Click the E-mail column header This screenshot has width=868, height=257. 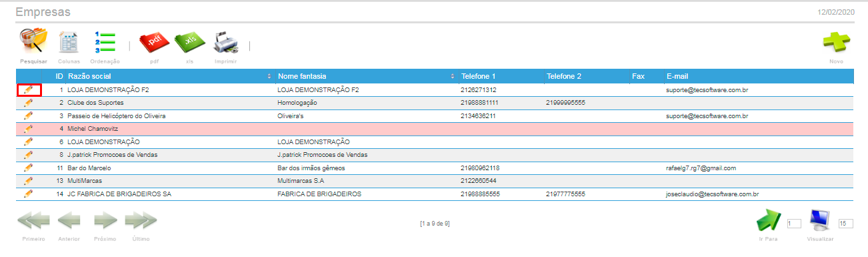click(x=677, y=76)
